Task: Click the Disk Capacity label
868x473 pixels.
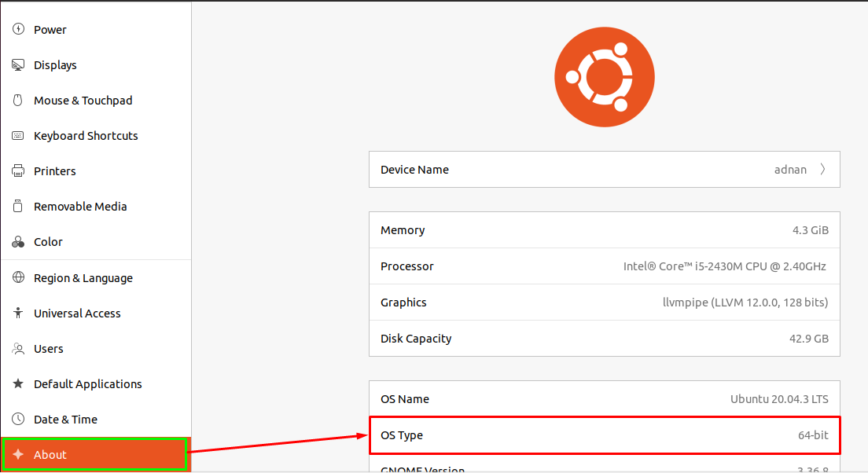Action: pos(416,339)
